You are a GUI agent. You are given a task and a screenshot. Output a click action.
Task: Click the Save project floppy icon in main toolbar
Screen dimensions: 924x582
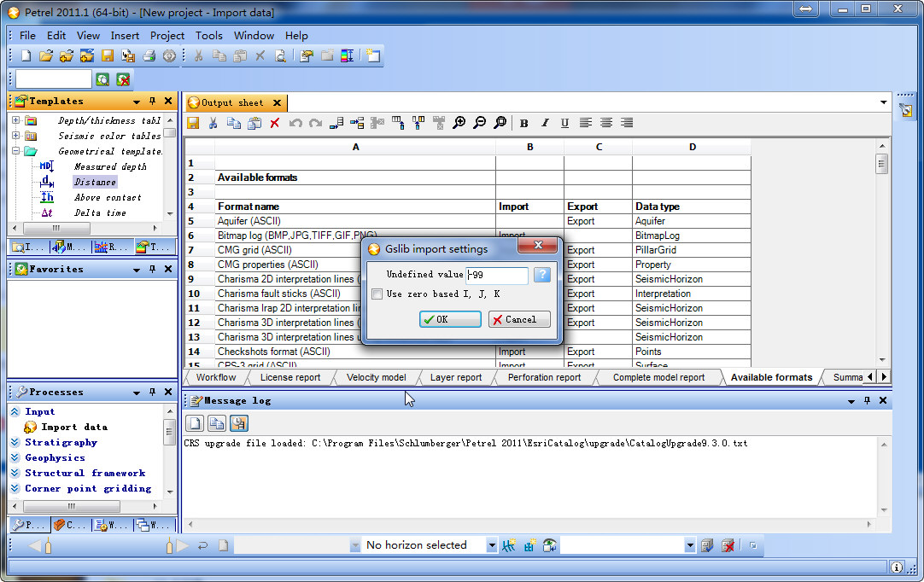coord(108,56)
